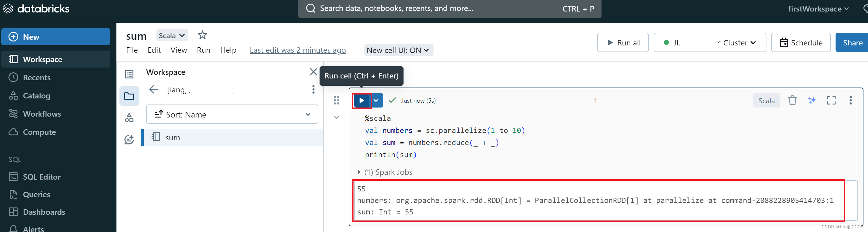Click the Queries document icon
Viewport: 868px width, 232px height.
tap(13, 194)
